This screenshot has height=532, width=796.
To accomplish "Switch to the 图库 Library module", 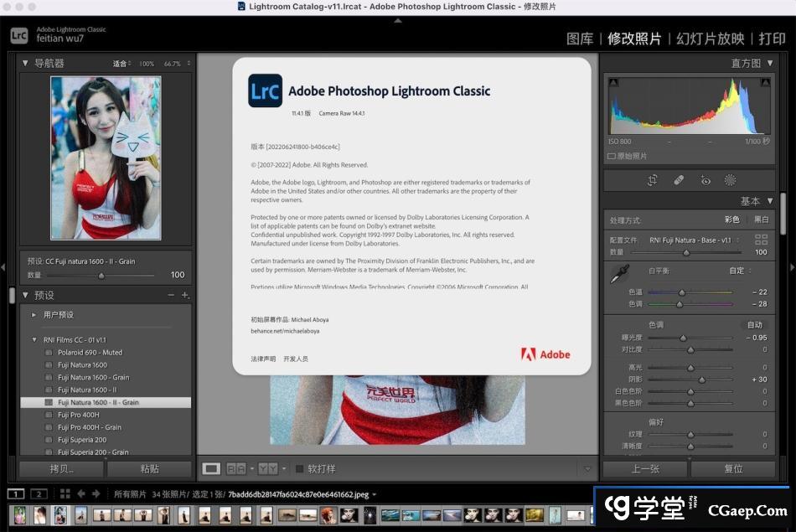I will 580,39.
